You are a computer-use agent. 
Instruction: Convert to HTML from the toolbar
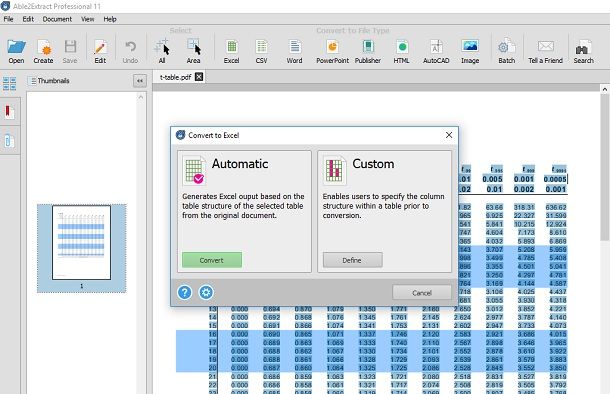(401, 51)
